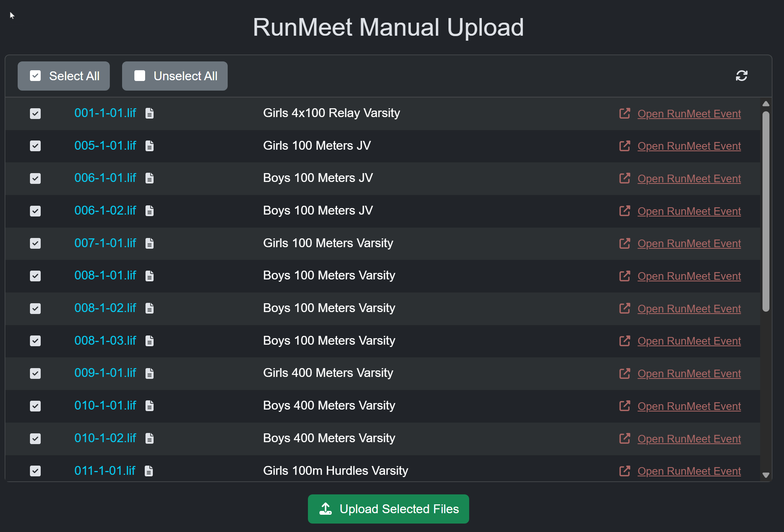Click external-link icon for Girls 400 Meters Varsity

pos(624,373)
